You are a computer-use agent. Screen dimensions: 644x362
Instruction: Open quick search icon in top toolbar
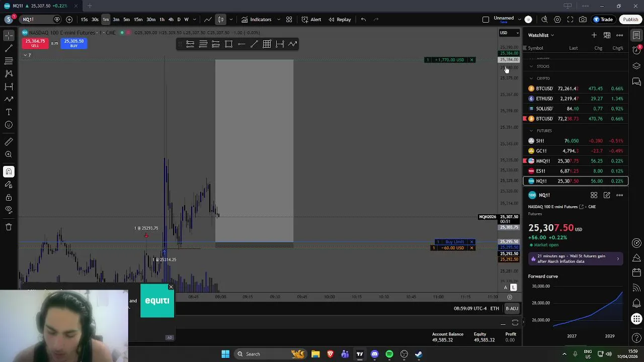[x=544, y=20]
